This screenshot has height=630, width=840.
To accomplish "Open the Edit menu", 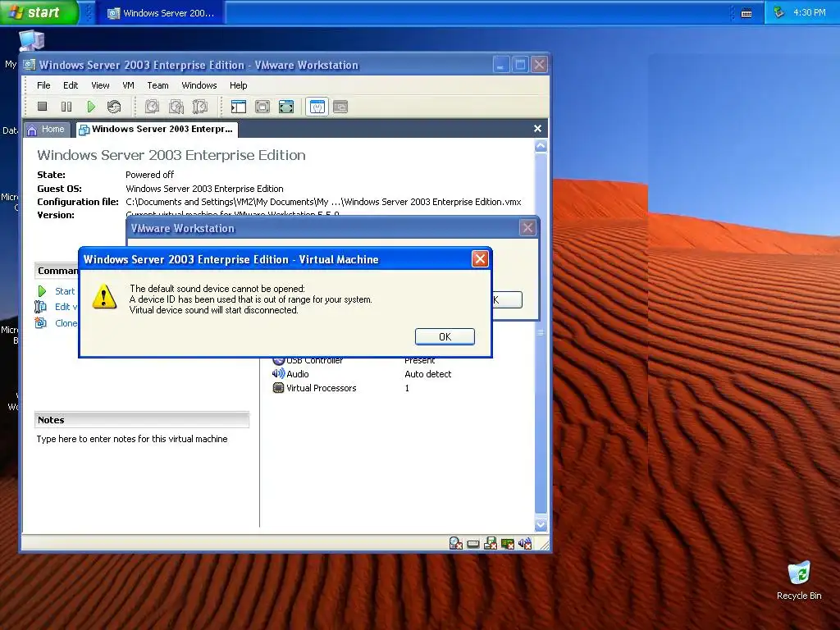I will [x=71, y=85].
